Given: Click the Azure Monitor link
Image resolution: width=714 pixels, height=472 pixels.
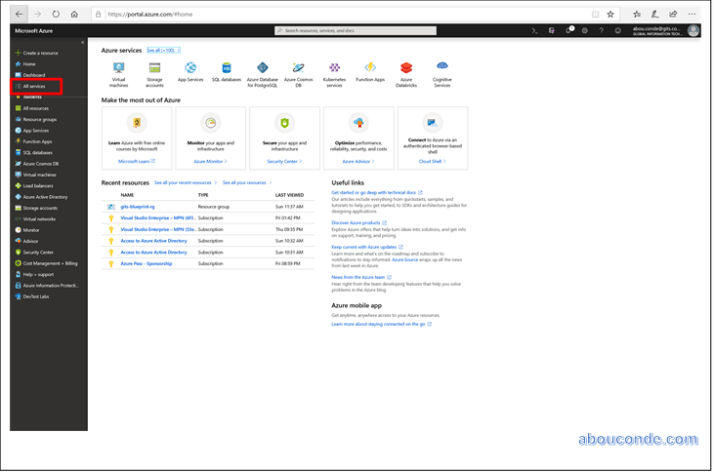Looking at the screenshot, I should (210, 160).
